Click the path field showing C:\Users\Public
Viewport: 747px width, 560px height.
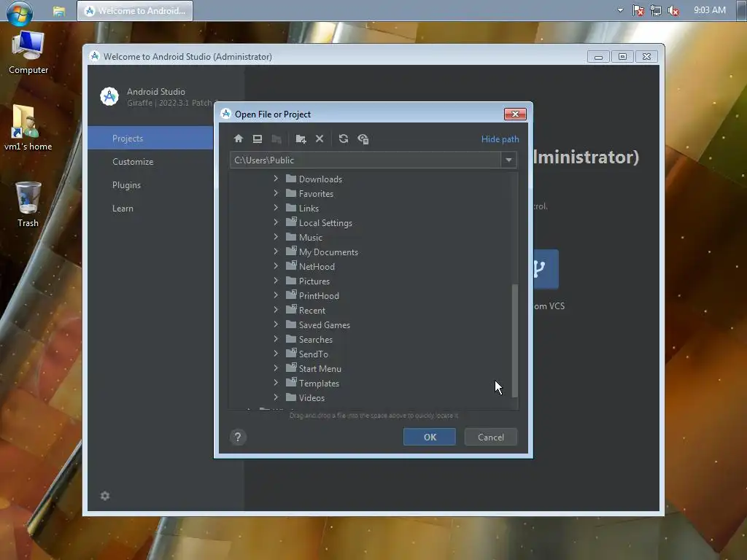click(x=365, y=160)
